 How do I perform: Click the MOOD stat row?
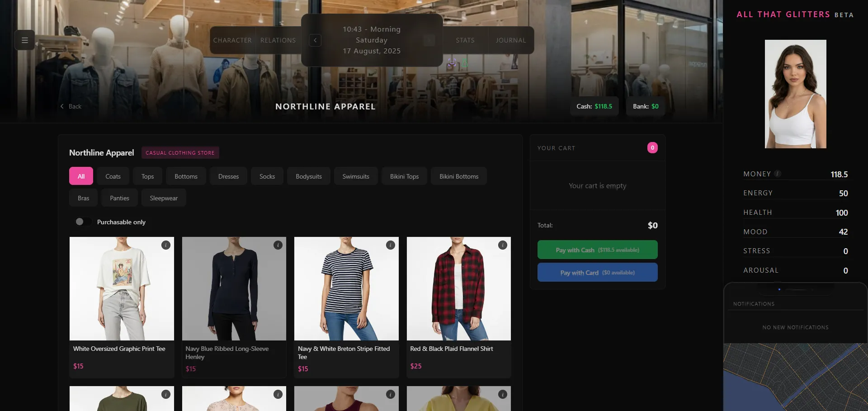point(796,231)
